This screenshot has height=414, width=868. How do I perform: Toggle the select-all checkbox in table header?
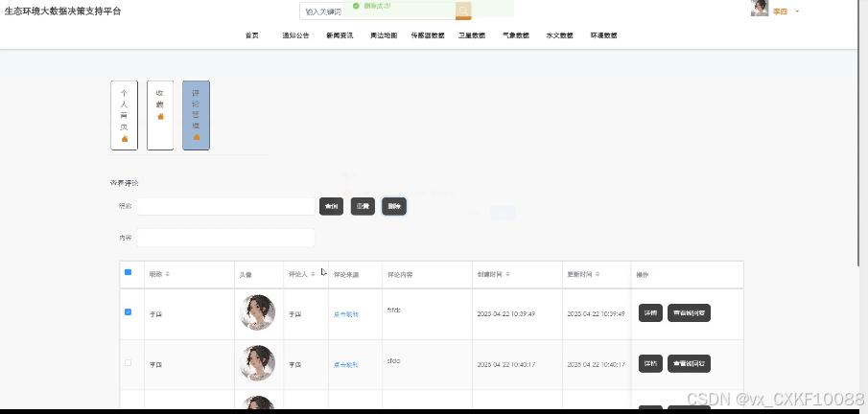[128, 272]
